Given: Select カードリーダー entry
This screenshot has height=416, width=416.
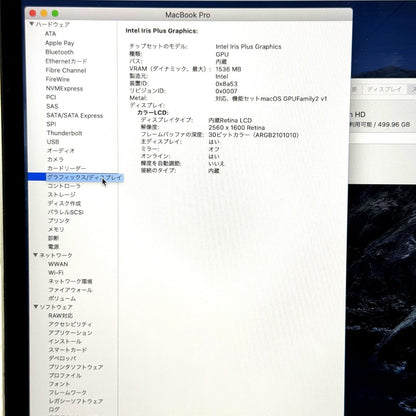Looking at the screenshot, I should [67, 168].
